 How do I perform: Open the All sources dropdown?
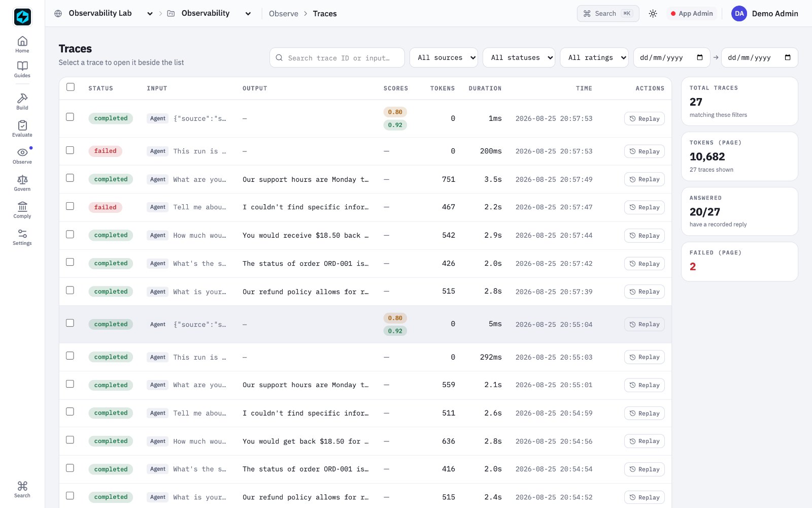pyautogui.click(x=444, y=57)
